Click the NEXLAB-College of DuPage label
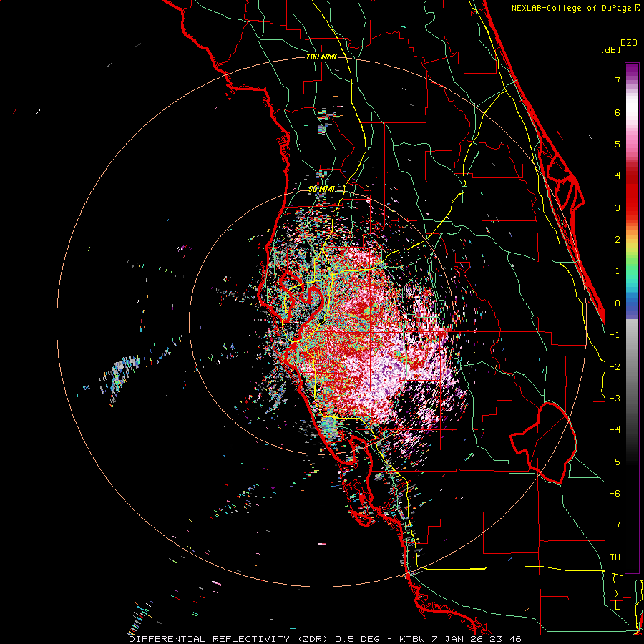Screen dimensions: 644x644 click(x=573, y=8)
